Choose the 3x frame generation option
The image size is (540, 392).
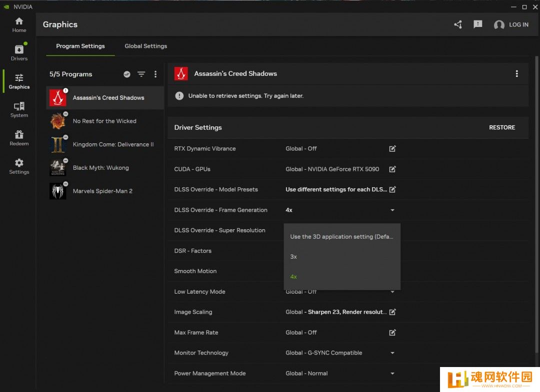(x=341, y=257)
